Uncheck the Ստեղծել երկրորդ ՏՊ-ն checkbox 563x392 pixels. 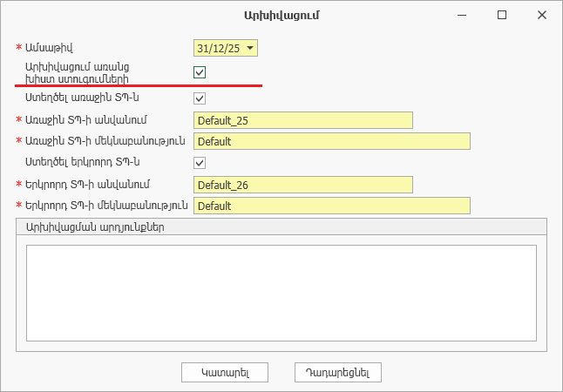click(200, 163)
